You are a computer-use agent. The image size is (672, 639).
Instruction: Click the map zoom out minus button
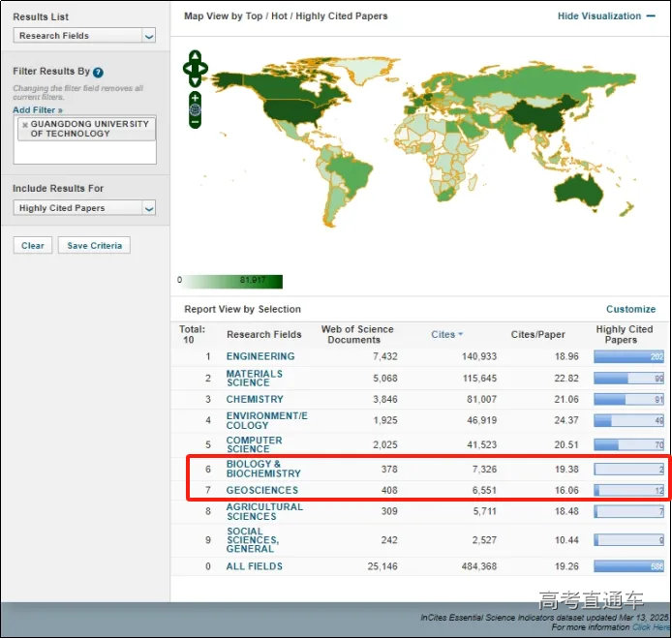coord(196,122)
